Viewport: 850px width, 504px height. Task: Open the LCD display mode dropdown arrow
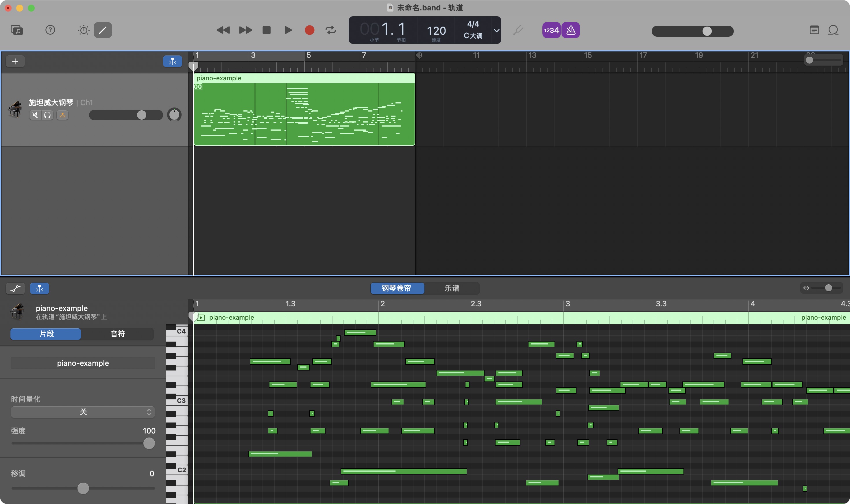point(496,31)
